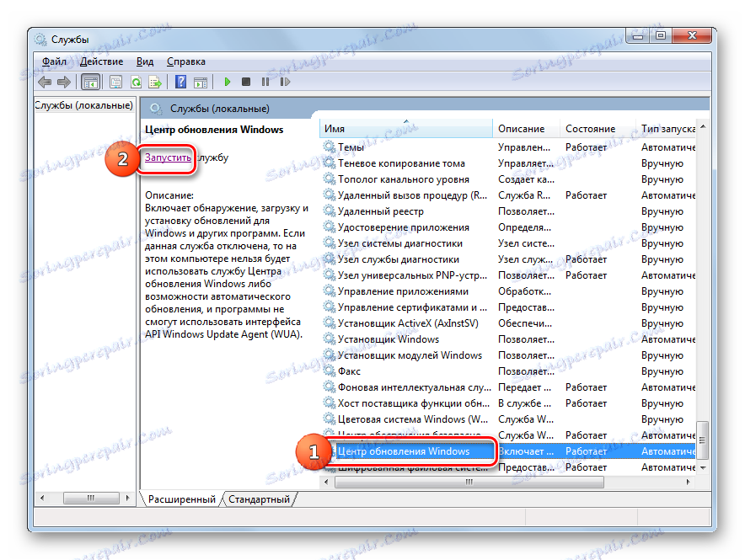The width and height of the screenshot is (745, 560).
Task: Select Управление сертификатами service
Action: (x=507, y=307)
